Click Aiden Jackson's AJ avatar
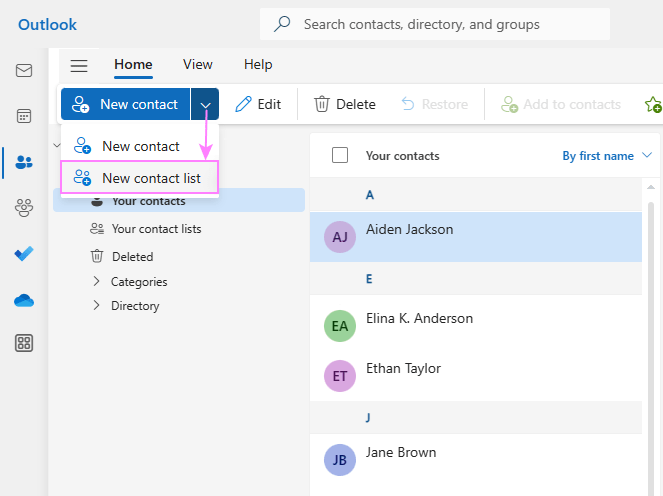This screenshot has height=496, width=663. coord(340,237)
